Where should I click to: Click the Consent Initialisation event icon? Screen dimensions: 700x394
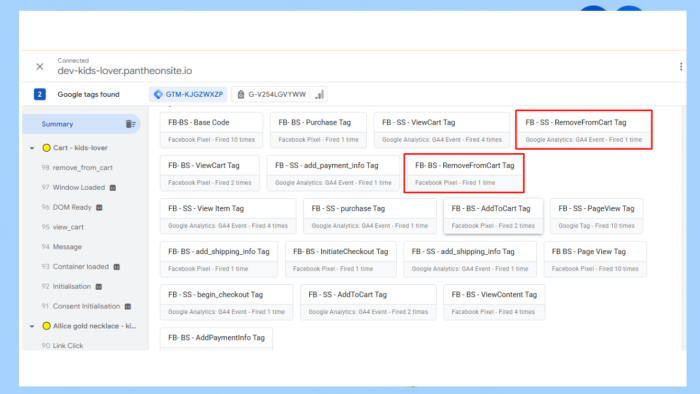[128, 307]
